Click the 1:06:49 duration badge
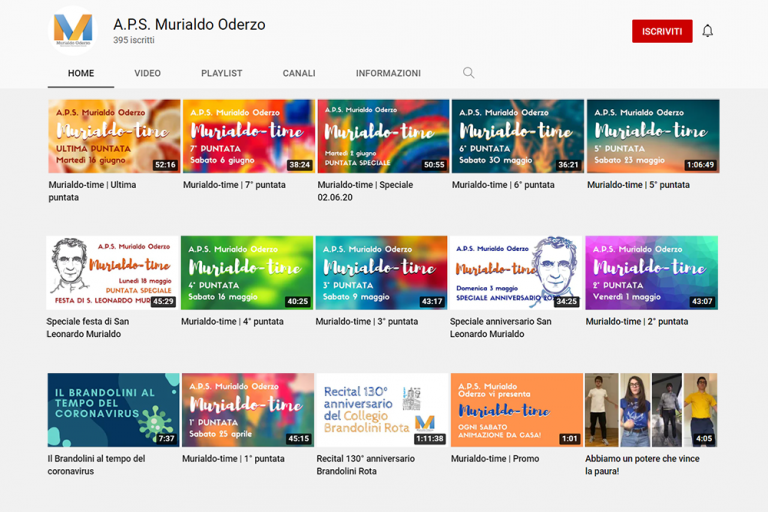Image resolution: width=768 pixels, height=512 pixels. pos(700,165)
